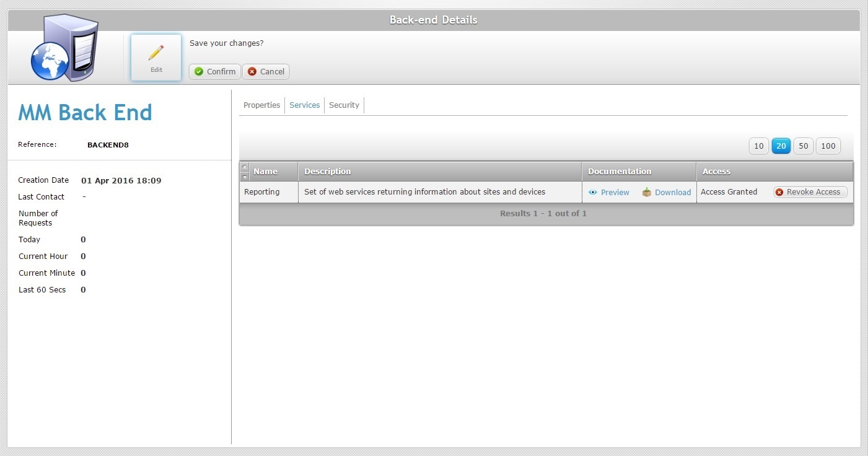Show 100 results per page
The image size is (868, 456).
point(828,146)
